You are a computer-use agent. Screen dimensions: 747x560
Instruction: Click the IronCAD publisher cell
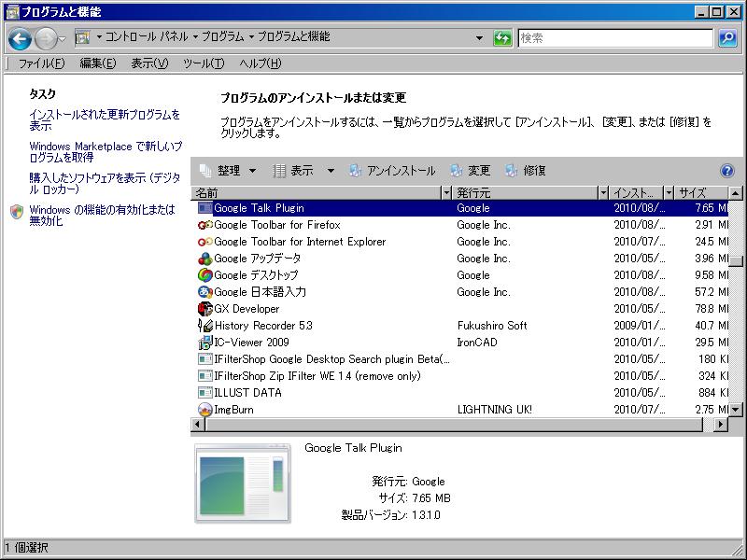[x=477, y=343]
